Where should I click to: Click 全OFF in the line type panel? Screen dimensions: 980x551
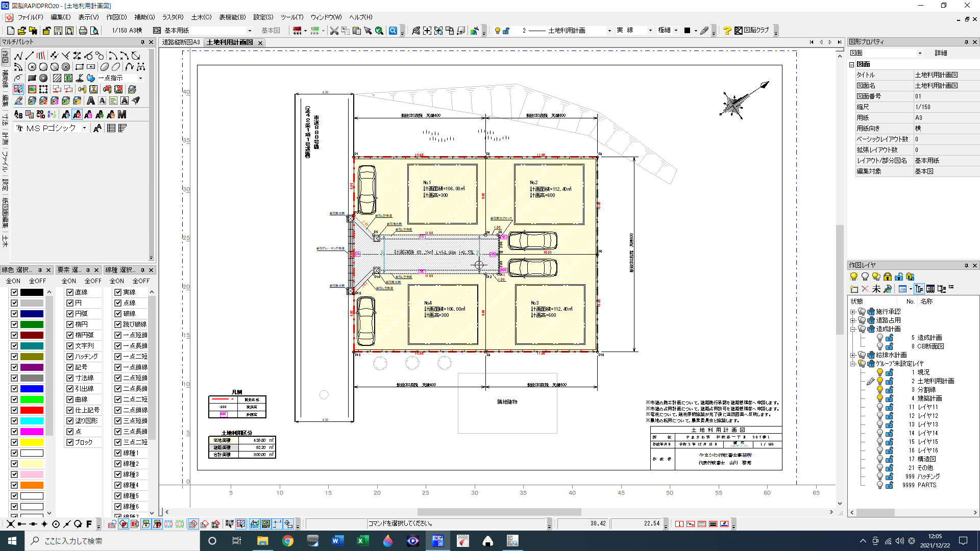[141, 281]
